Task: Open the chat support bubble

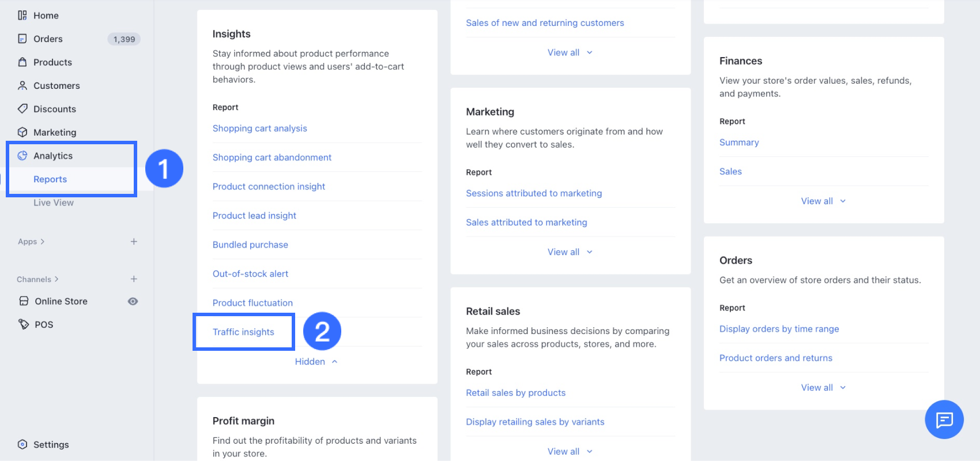Action: pos(944,419)
